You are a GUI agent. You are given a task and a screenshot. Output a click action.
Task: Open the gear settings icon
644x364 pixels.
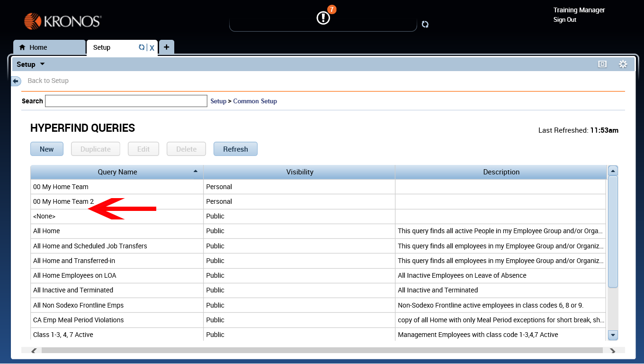[623, 64]
